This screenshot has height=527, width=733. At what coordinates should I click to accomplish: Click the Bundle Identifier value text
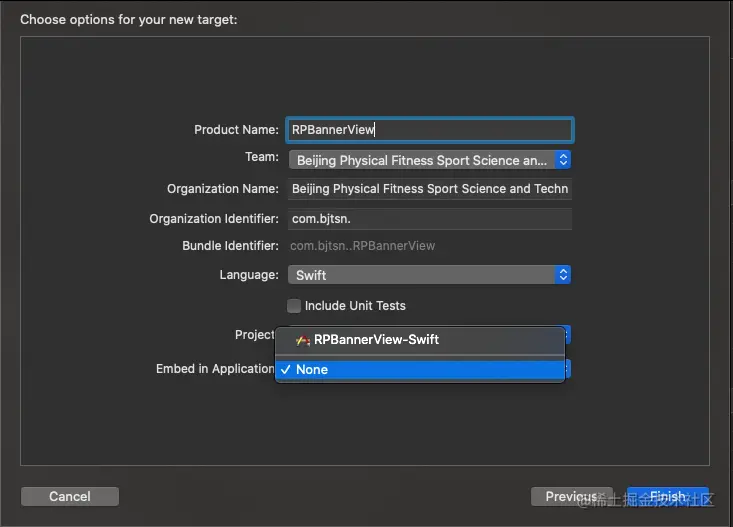[363, 246]
